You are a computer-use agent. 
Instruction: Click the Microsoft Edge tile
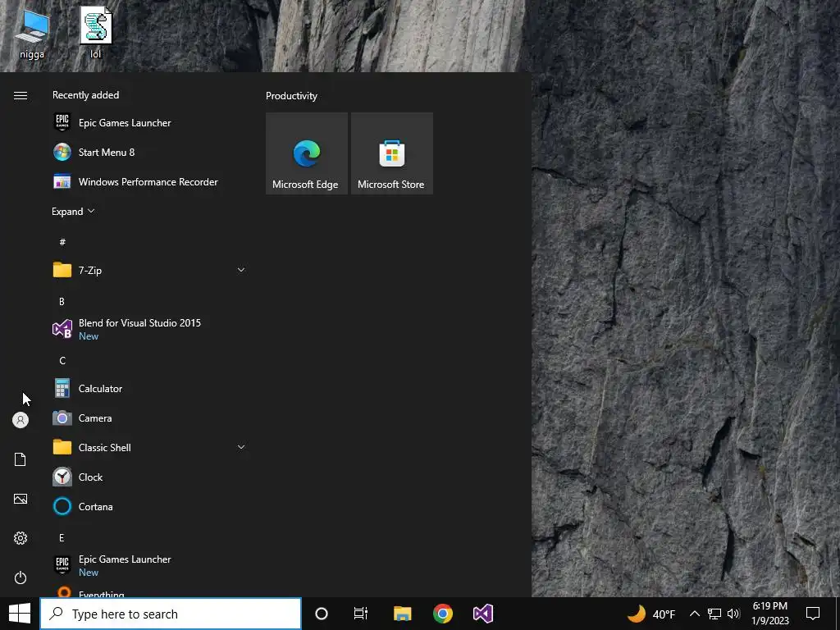click(307, 153)
